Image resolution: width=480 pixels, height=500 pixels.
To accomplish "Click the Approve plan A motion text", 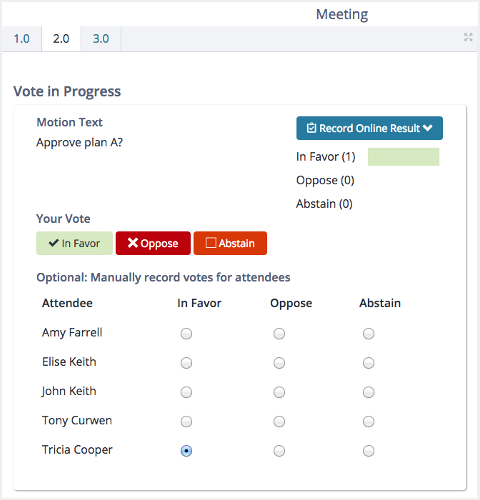I will pyautogui.click(x=80, y=143).
